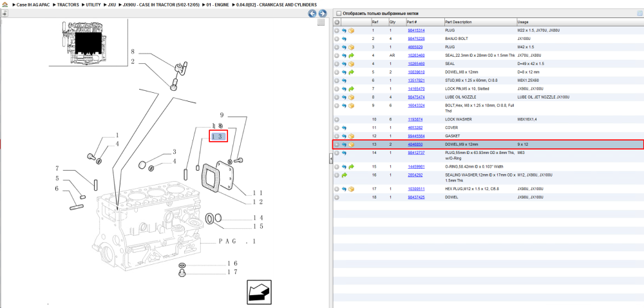This screenshot has height=308, width=644.
Task: Open the COVER part number link
Action: click(416, 128)
